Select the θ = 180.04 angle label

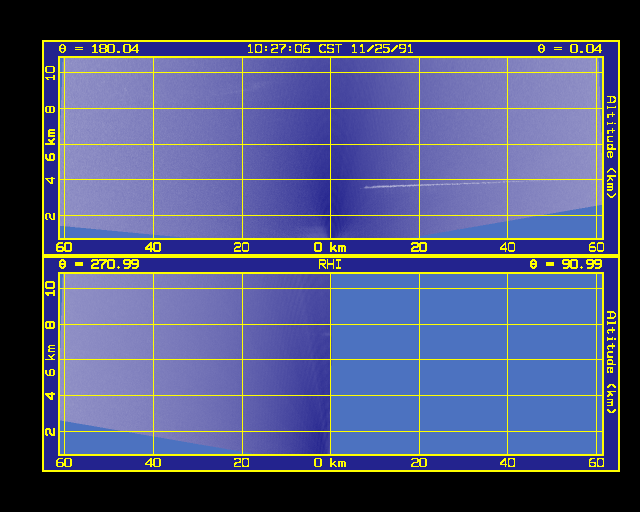click(99, 49)
